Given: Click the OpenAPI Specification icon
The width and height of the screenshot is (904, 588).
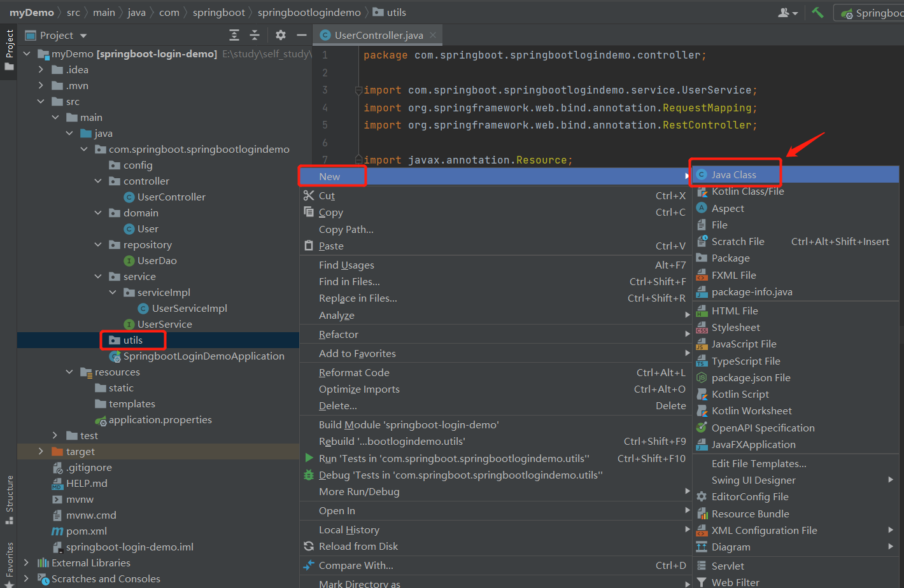Looking at the screenshot, I should pyautogui.click(x=702, y=428).
